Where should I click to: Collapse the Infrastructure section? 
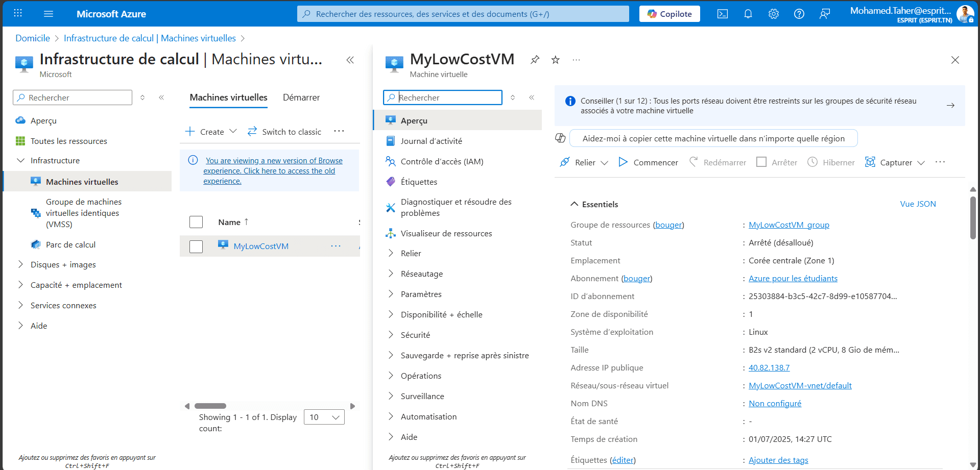coord(20,160)
